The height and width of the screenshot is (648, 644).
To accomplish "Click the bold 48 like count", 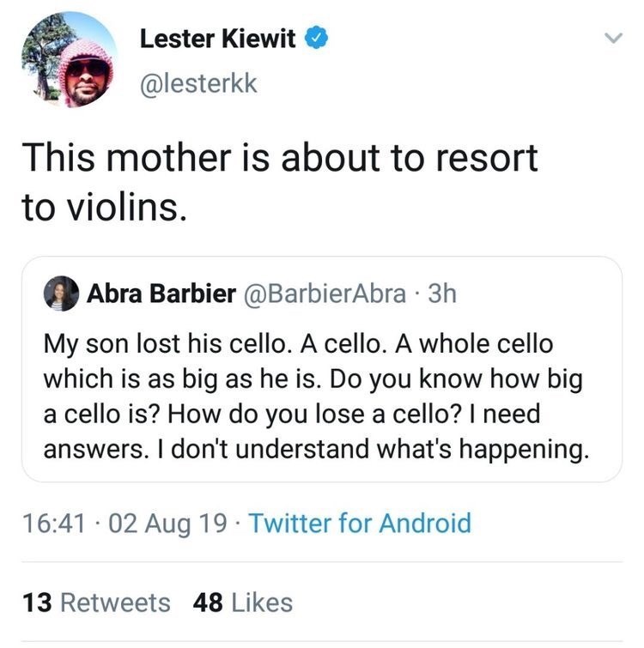I will [x=210, y=603].
